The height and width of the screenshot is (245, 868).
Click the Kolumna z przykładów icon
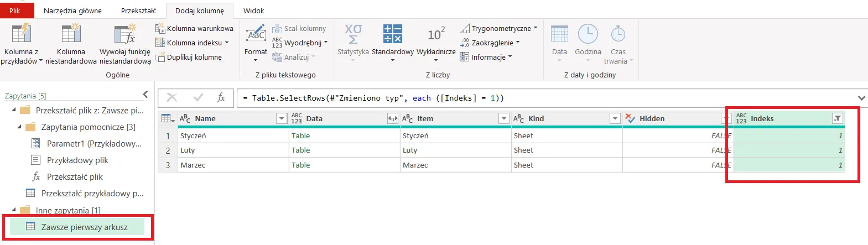tap(21, 34)
